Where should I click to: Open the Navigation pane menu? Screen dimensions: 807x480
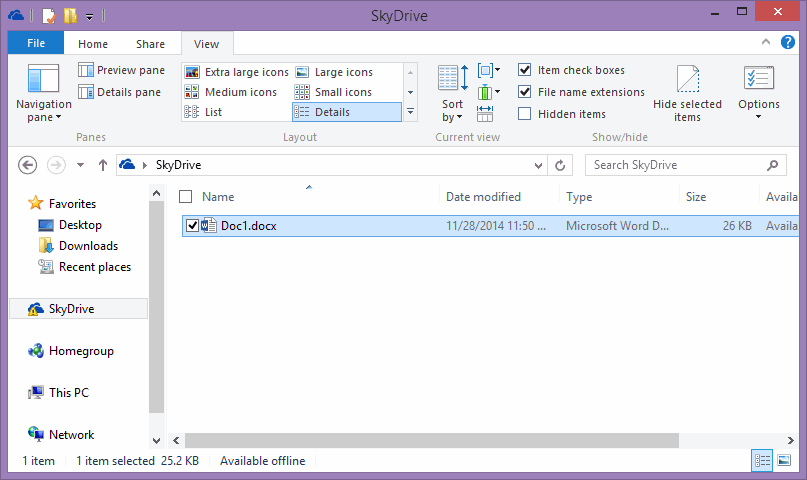pos(43,94)
